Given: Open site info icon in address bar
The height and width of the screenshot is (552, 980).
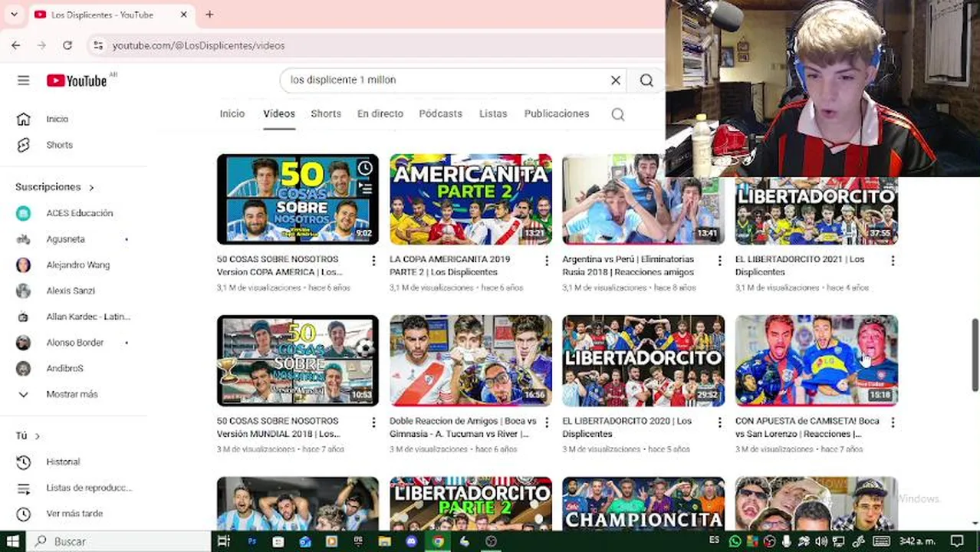Looking at the screenshot, I should point(97,45).
